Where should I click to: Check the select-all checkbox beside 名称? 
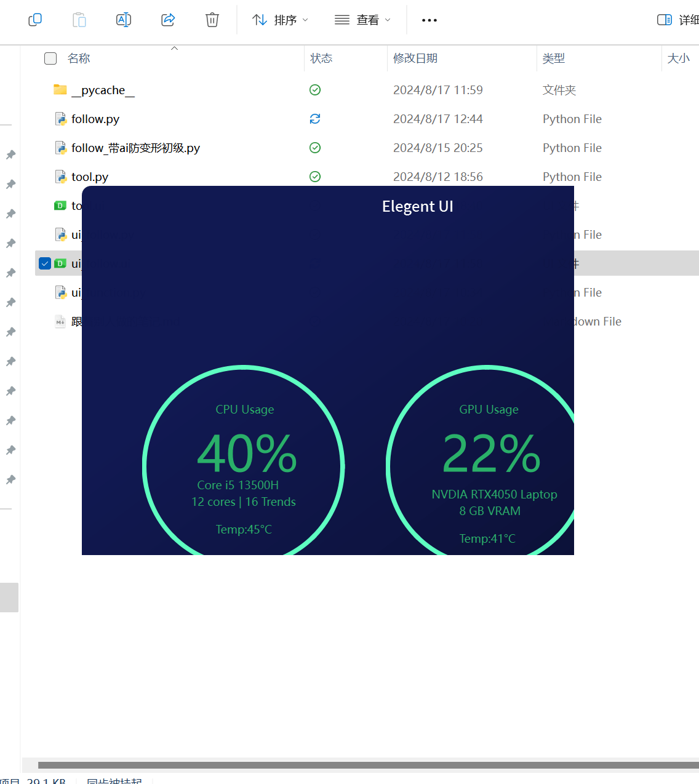(50, 58)
